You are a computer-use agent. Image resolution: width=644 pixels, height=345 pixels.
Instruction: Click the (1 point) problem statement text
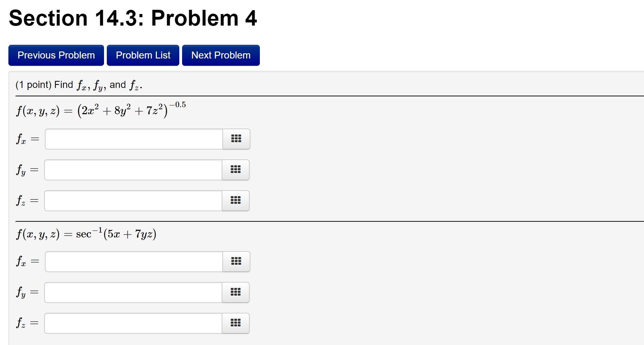coord(77,84)
